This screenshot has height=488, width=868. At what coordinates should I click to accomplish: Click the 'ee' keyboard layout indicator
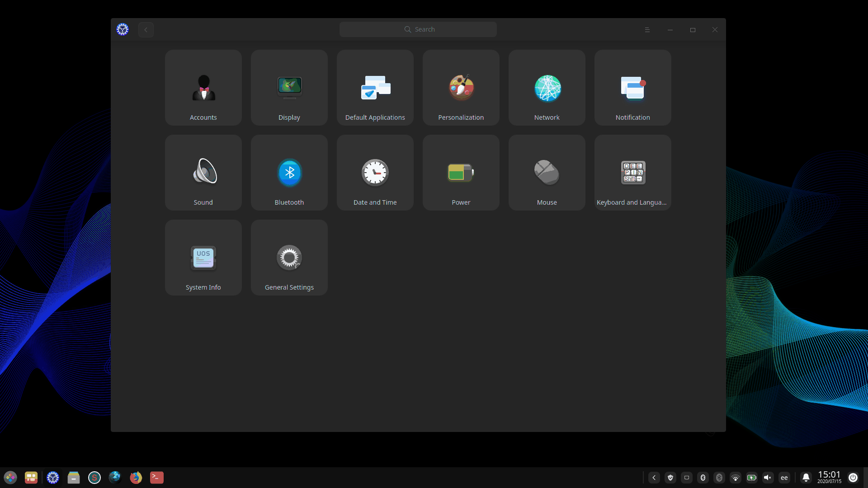784,478
